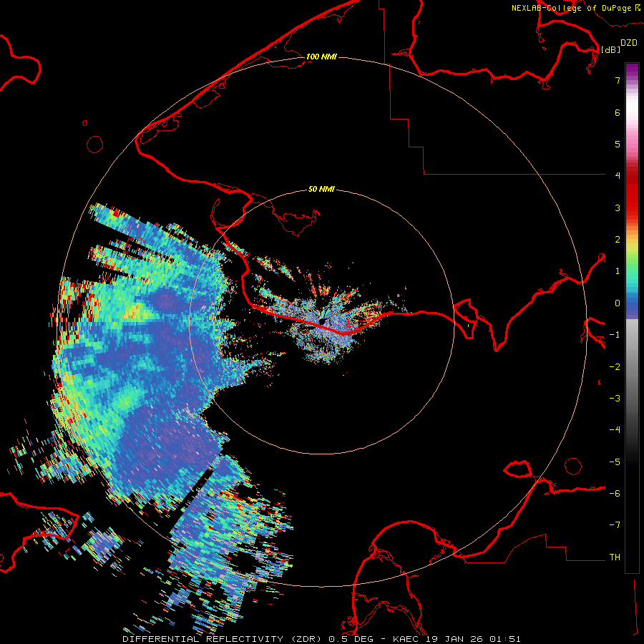Click the -2 value on the color scale
The width and height of the screenshot is (644, 644).
click(615, 367)
